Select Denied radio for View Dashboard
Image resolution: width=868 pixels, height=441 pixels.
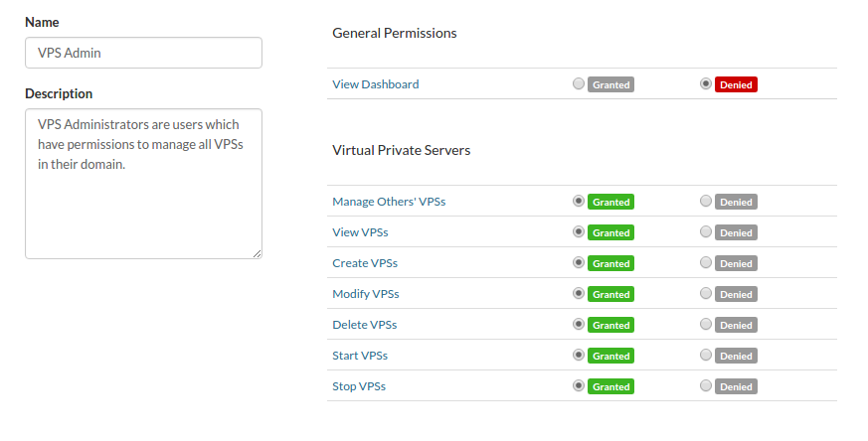706,84
